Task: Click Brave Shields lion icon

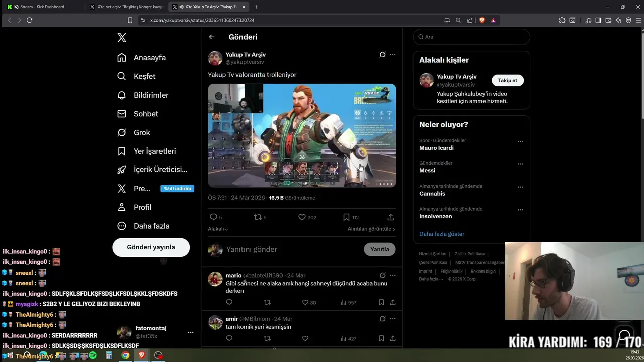Action: [482, 20]
